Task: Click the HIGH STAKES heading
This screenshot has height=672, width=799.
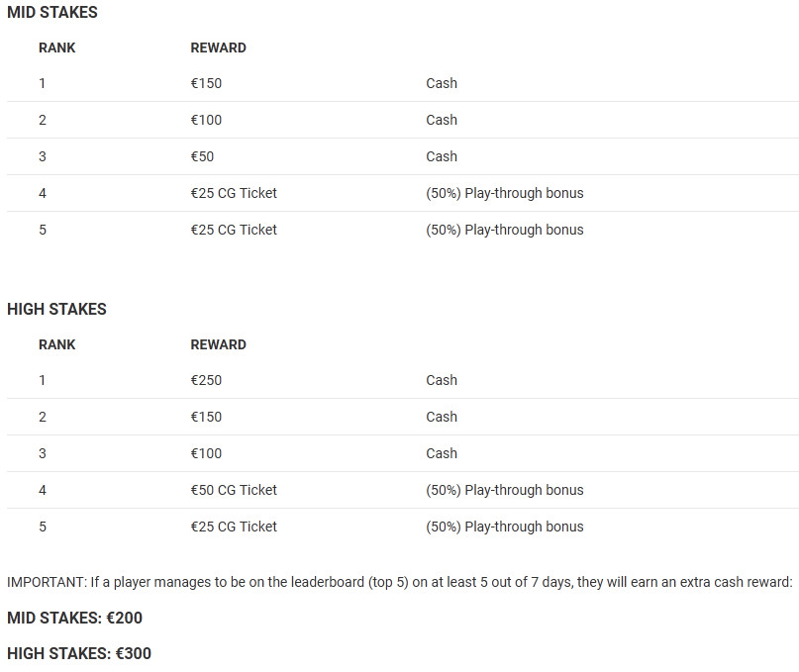Action: click(56, 309)
